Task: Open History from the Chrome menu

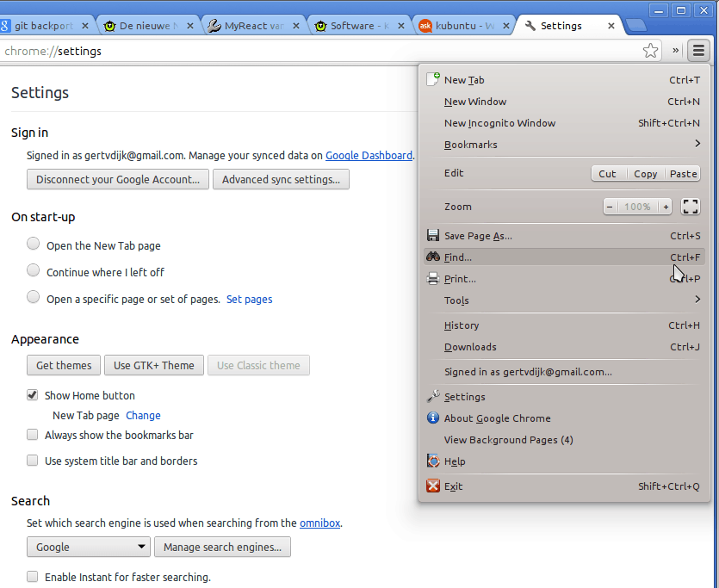Action: tap(565, 325)
